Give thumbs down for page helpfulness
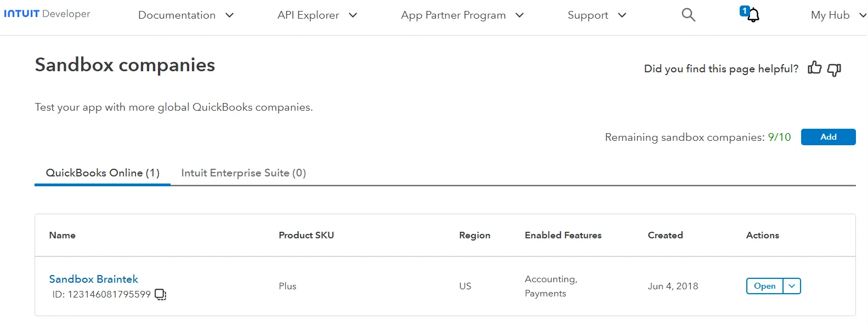Screen dimensions: 868x326 pyautogui.click(x=834, y=70)
